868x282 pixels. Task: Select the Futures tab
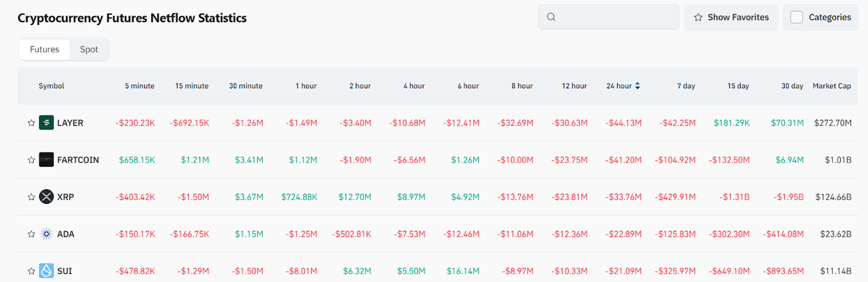tap(45, 49)
